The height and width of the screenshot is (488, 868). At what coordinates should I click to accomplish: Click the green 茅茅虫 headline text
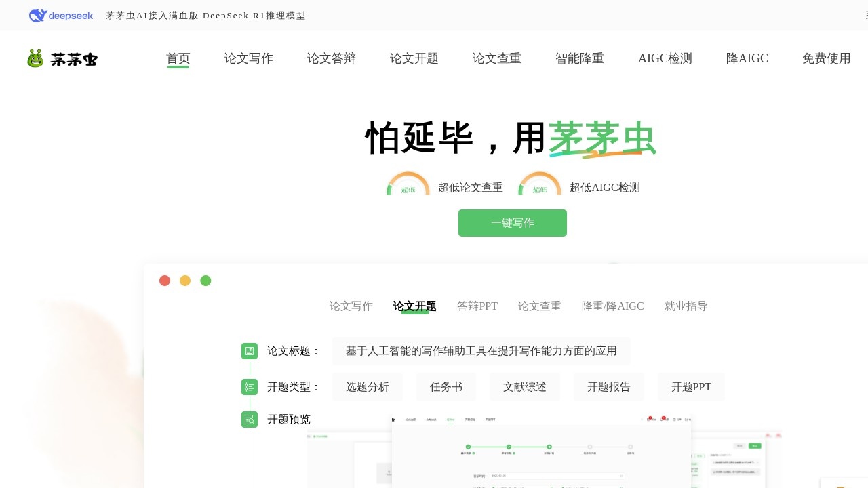coord(602,138)
